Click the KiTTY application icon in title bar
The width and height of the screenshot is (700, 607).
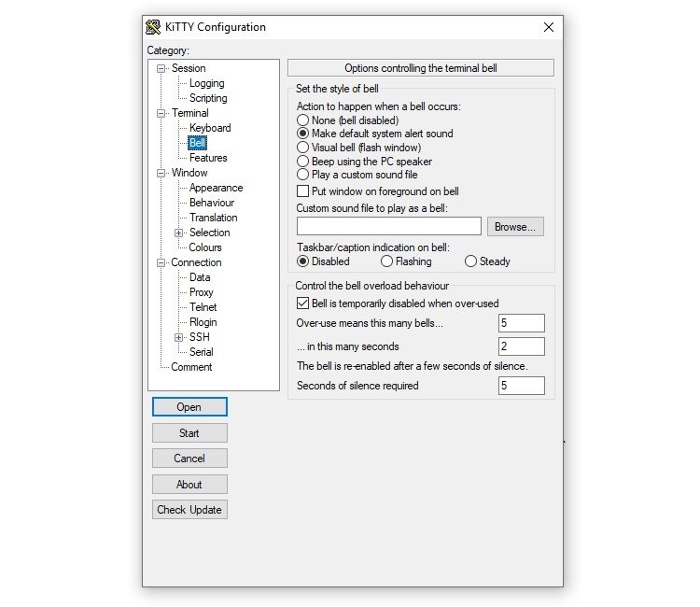(x=153, y=27)
